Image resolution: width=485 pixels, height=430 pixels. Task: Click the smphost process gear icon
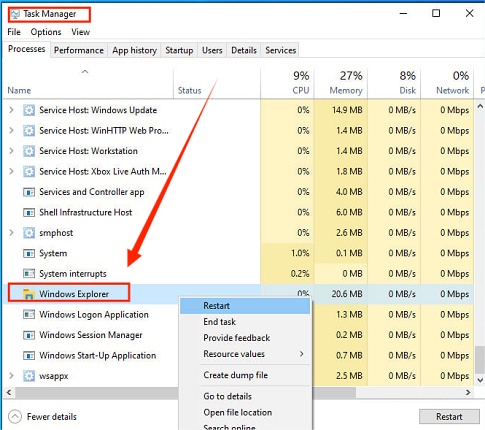[29, 233]
